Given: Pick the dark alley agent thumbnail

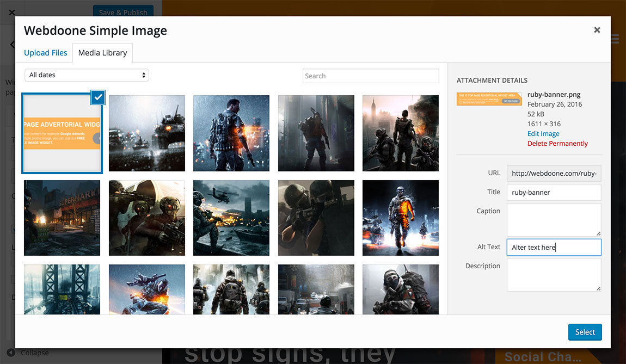Looking at the screenshot, I should 316,133.
